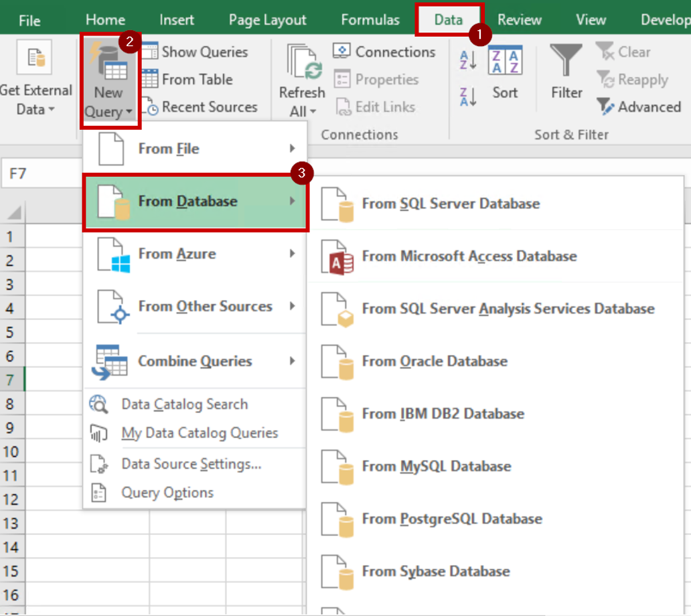
Task: Click the Advanced filter icon
Action: [605, 106]
